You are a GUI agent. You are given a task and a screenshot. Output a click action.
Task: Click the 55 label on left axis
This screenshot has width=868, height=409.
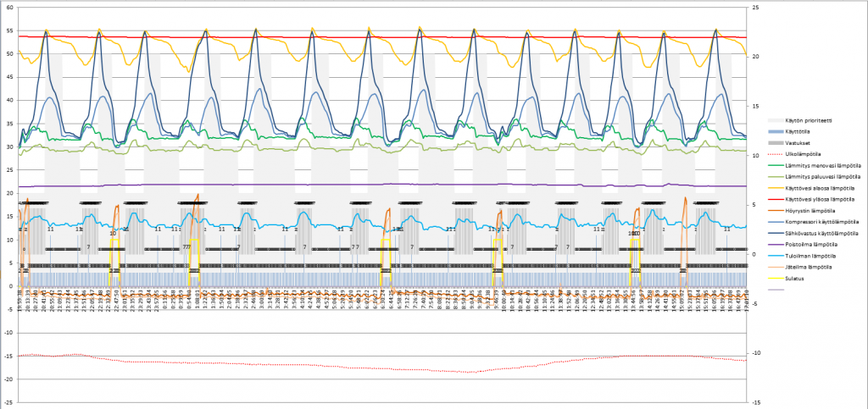9,31
